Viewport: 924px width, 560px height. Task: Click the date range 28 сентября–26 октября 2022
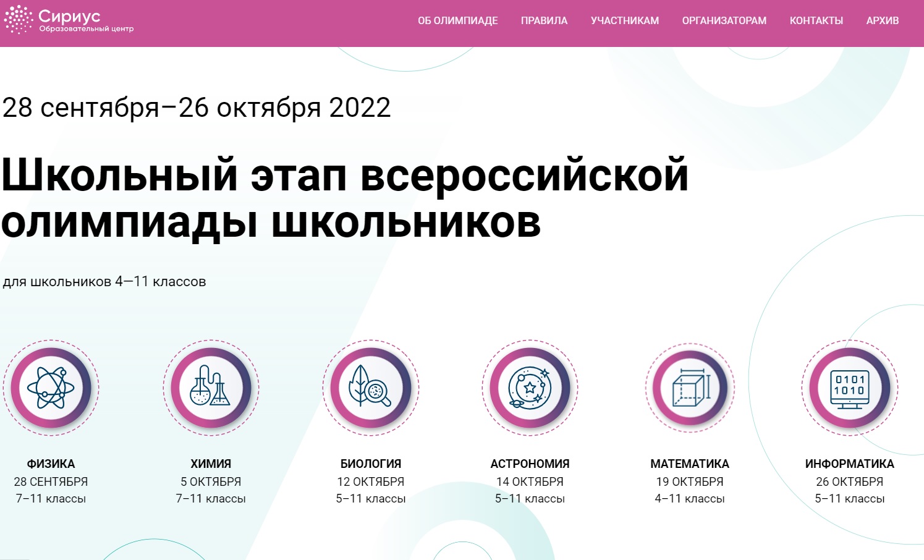197,108
